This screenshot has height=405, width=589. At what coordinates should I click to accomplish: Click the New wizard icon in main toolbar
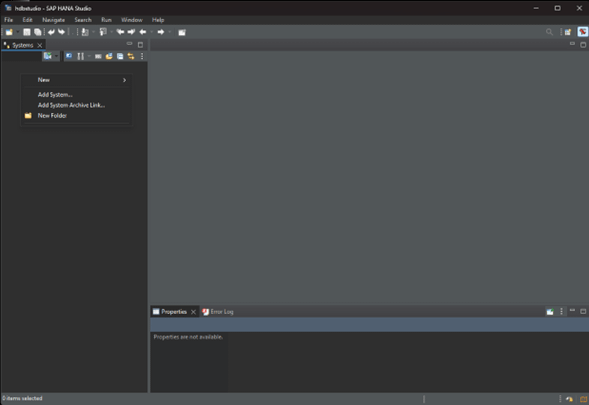pyautogui.click(x=9, y=32)
